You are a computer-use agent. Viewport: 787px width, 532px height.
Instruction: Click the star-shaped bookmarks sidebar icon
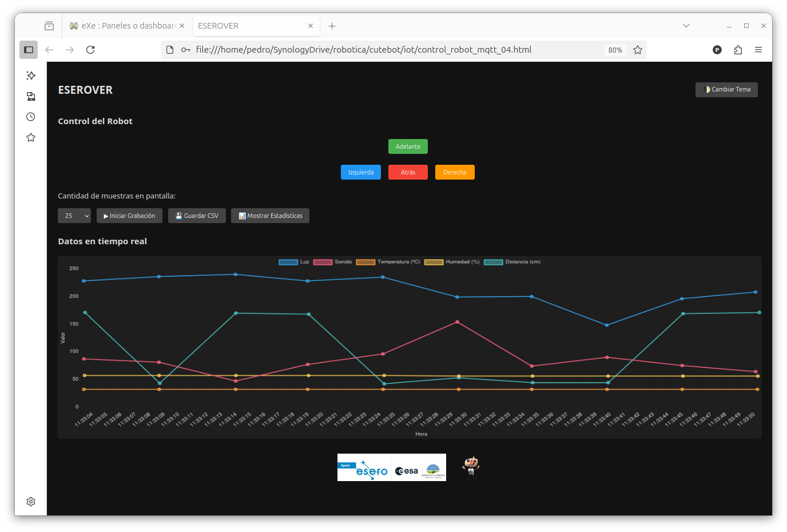point(30,137)
